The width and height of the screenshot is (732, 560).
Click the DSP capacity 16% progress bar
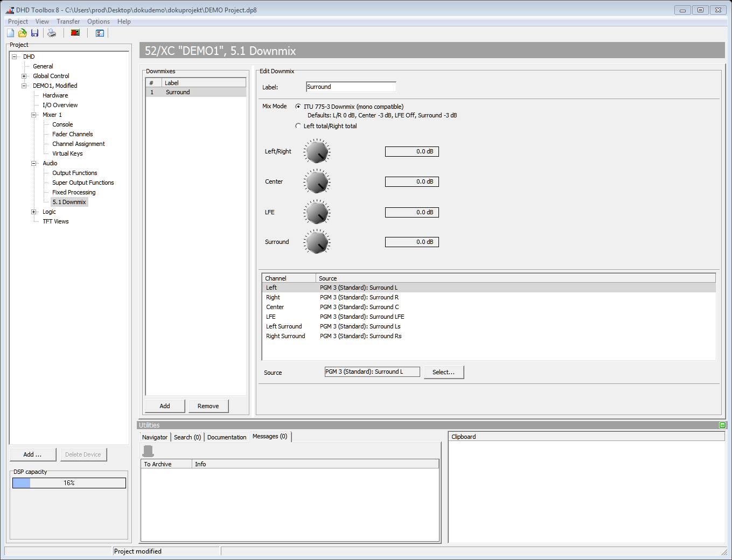(x=69, y=483)
